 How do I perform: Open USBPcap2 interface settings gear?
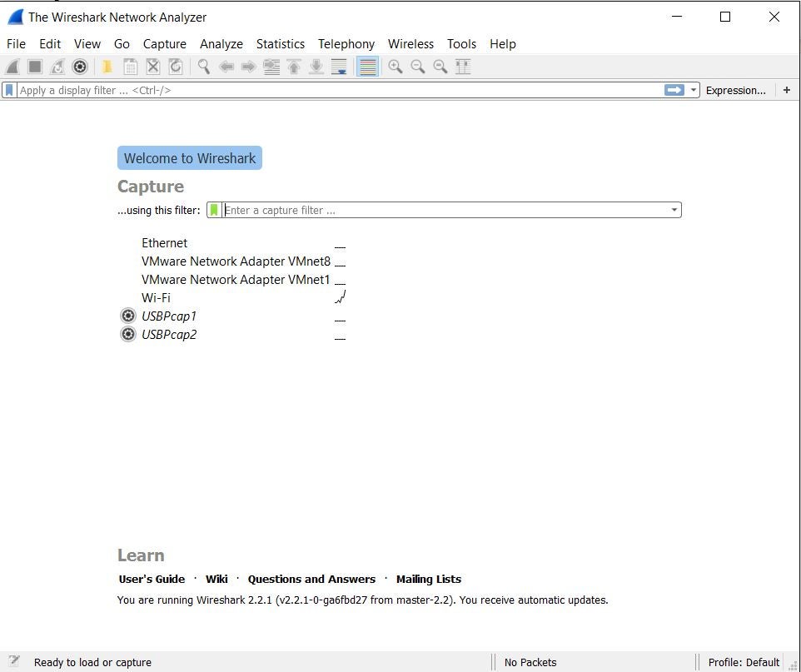(x=127, y=334)
